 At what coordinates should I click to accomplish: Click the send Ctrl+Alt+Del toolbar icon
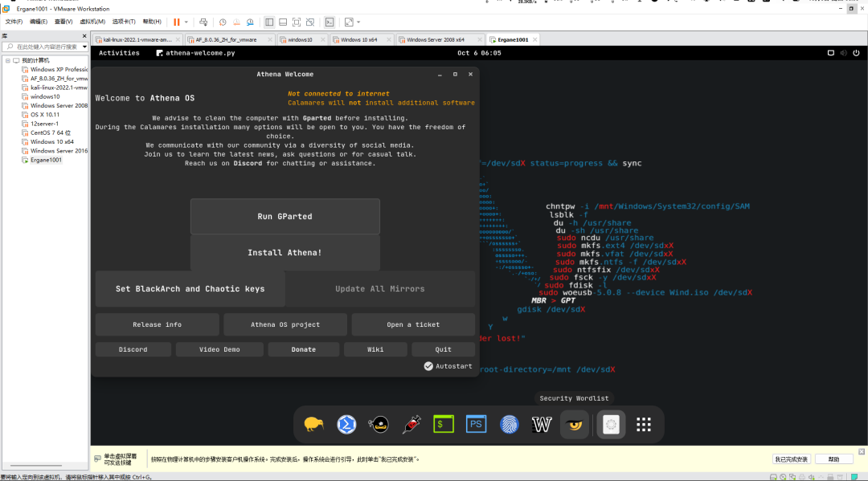point(203,22)
